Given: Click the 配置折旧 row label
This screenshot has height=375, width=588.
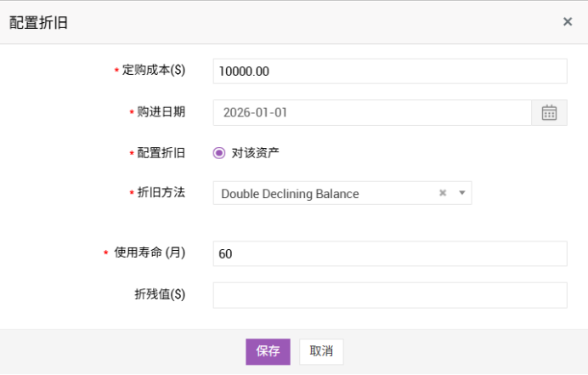Looking at the screenshot, I should point(161,153).
